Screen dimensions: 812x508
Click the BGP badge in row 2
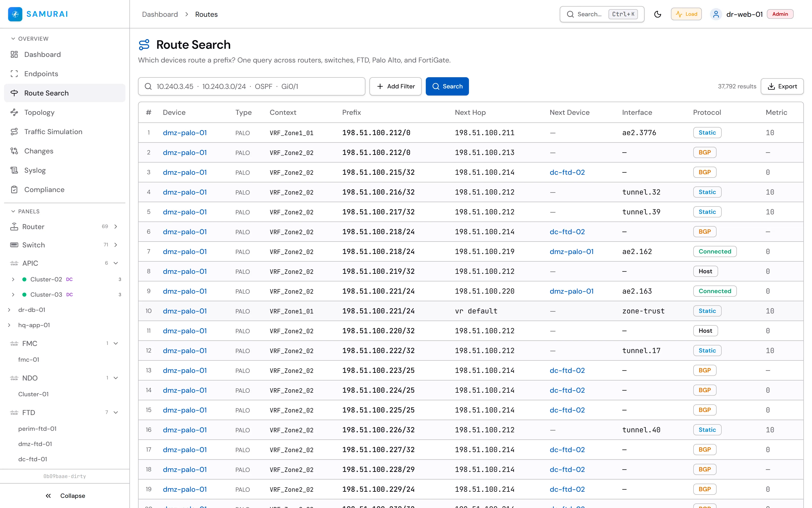tap(705, 153)
